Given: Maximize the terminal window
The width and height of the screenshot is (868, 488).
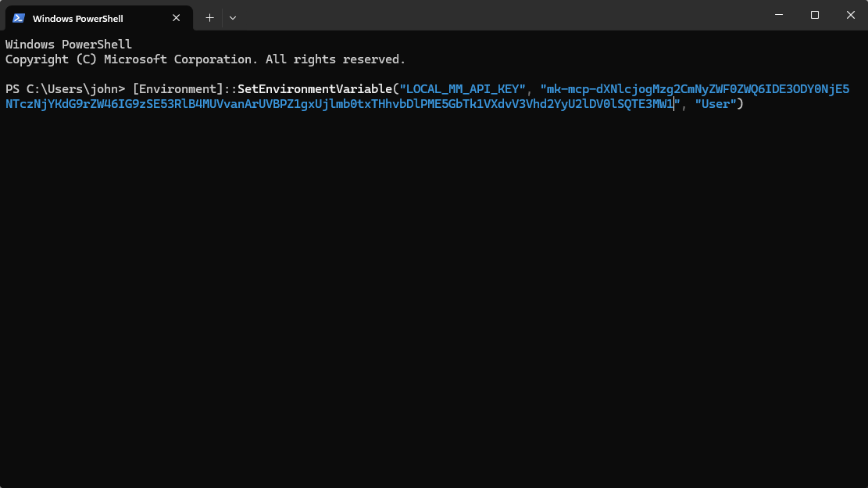Looking at the screenshot, I should [x=815, y=15].
